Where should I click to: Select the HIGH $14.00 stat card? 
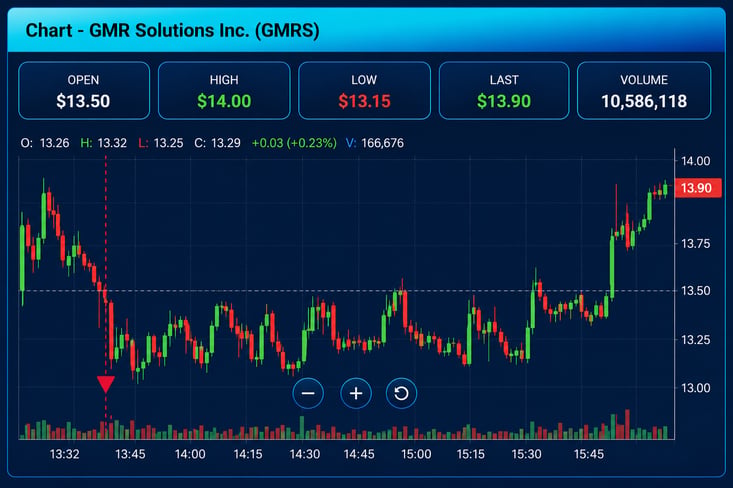[x=224, y=91]
